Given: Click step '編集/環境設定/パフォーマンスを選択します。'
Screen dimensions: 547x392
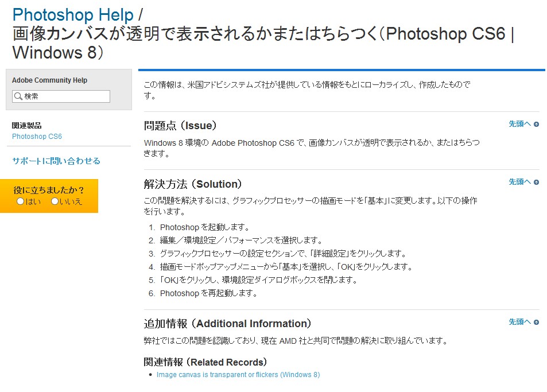Looking at the screenshot, I should point(241,240).
